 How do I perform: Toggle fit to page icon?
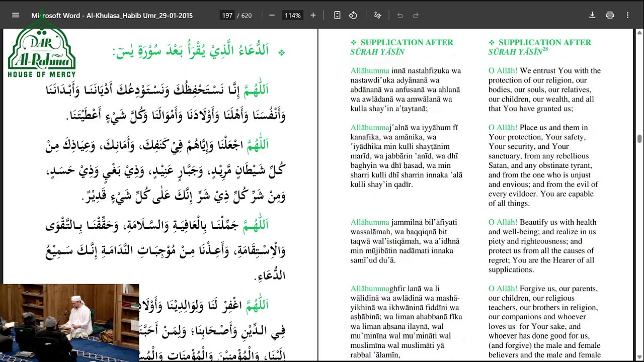(337, 15)
